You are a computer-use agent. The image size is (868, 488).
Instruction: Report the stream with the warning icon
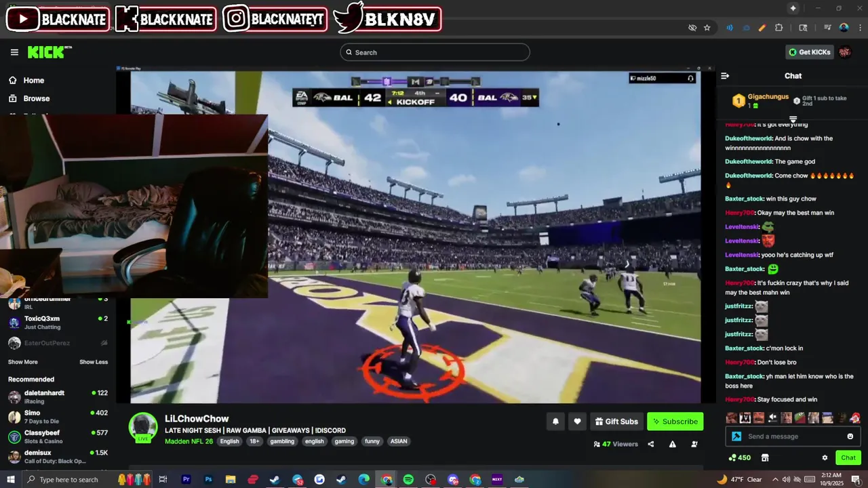click(673, 444)
